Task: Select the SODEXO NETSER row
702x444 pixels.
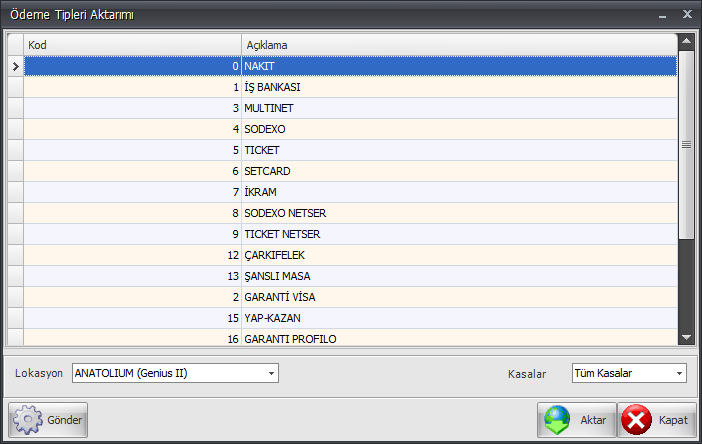Action: 351,213
